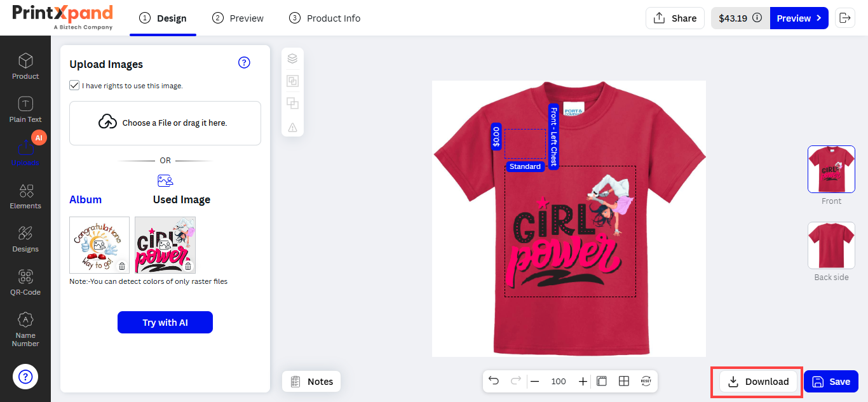The image size is (868, 402).
Task: Open the Designs panel
Action: pos(25,239)
